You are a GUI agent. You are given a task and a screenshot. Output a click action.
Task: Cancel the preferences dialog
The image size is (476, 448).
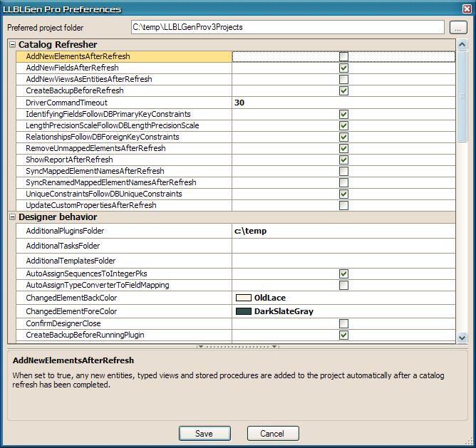pos(273,434)
